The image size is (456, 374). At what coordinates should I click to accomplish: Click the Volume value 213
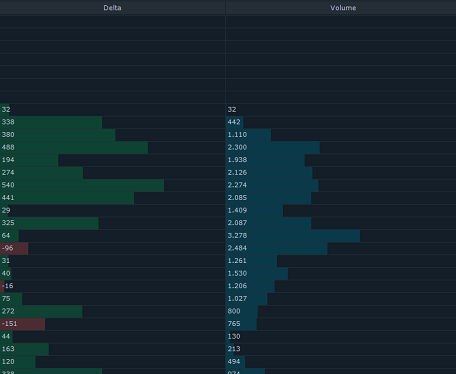tap(234, 349)
